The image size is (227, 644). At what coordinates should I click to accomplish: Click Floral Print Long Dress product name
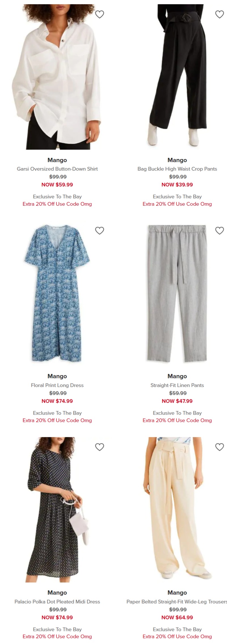pos(57,385)
